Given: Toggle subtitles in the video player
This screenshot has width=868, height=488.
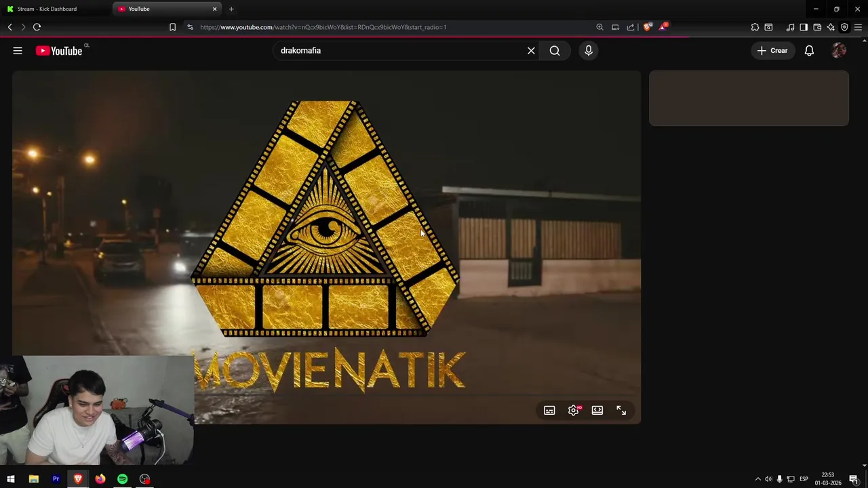Looking at the screenshot, I should [x=549, y=411].
